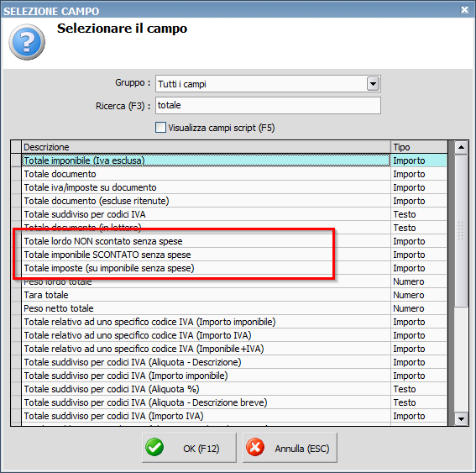Open the Gruppo dropdown arrow

tap(373, 83)
